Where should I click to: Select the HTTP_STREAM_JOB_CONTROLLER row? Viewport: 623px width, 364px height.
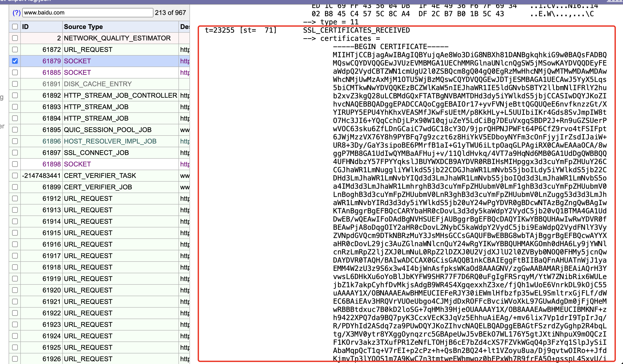pyautogui.click(x=120, y=95)
